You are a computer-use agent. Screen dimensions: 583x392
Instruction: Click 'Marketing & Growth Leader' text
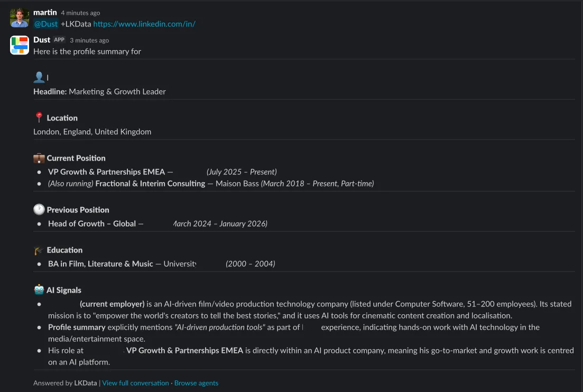[117, 91]
